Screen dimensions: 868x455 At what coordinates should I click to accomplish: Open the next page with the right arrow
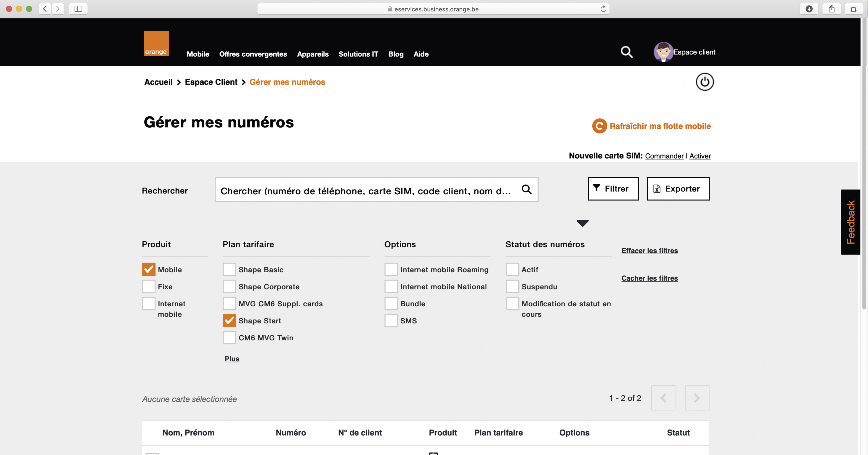tap(697, 398)
